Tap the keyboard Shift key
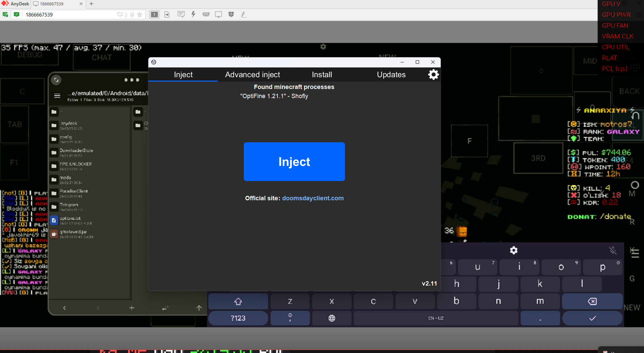644x353 pixels. (x=238, y=301)
